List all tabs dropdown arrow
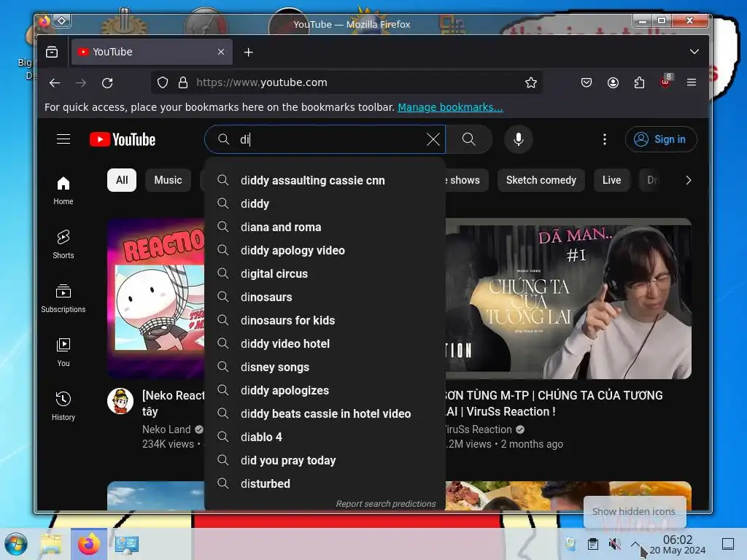 tap(694, 52)
